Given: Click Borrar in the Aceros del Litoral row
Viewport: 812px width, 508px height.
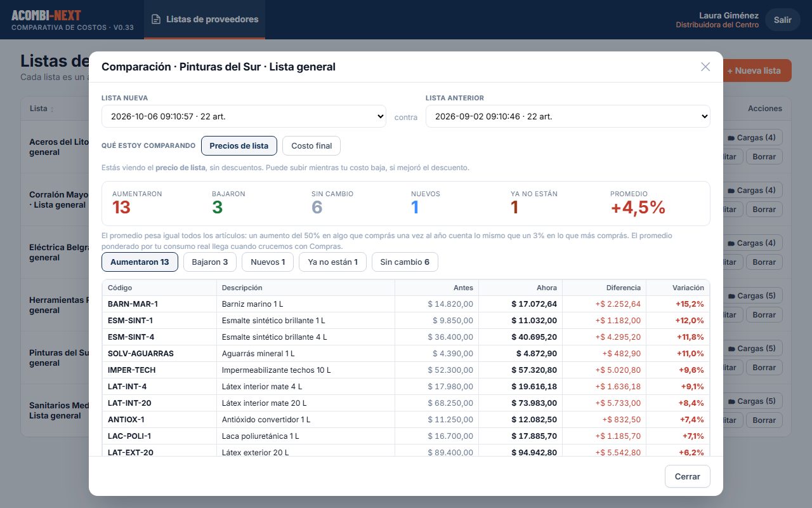Looking at the screenshot, I should (764, 156).
